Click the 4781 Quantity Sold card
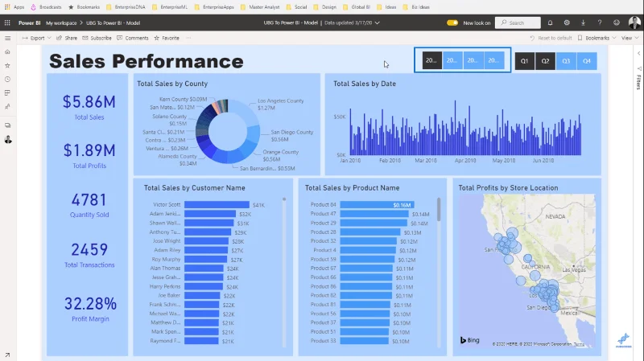 pos(89,205)
